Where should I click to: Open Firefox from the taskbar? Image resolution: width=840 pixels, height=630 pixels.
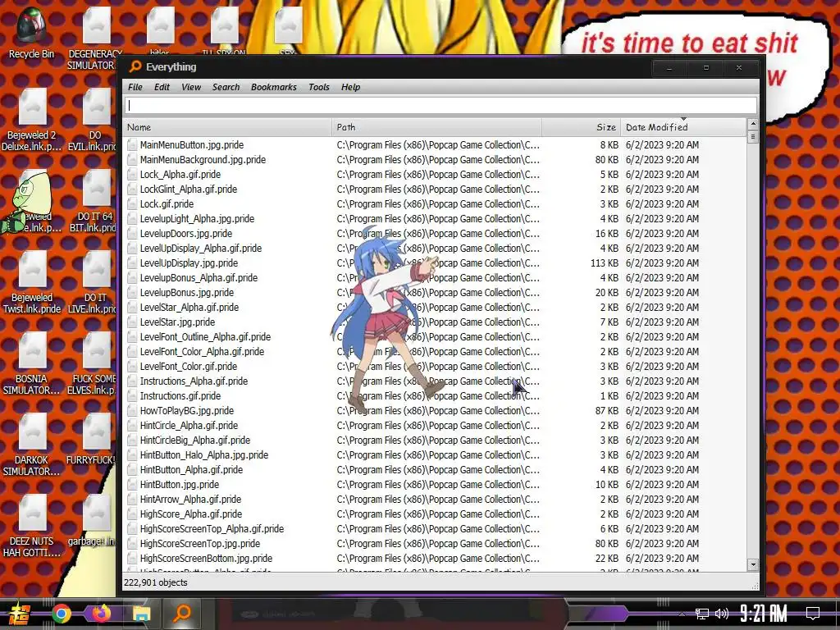pyautogui.click(x=102, y=614)
